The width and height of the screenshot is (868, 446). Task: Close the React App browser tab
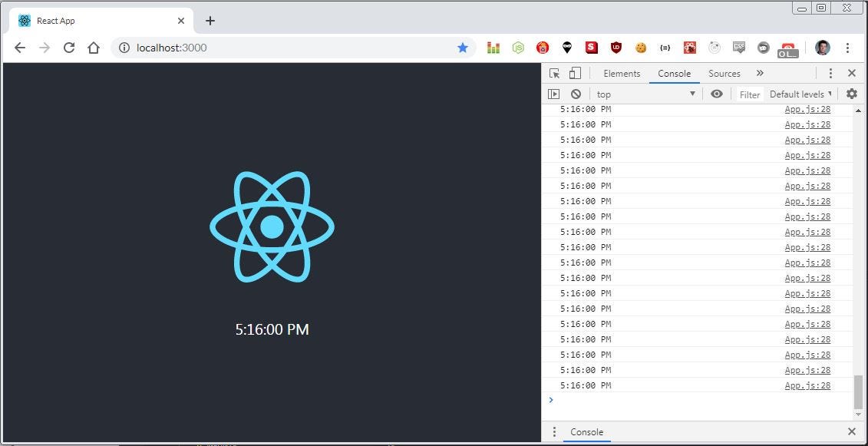coord(180,21)
